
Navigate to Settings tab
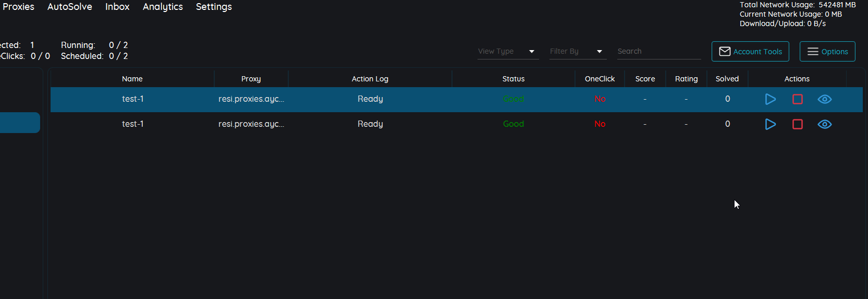point(214,7)
